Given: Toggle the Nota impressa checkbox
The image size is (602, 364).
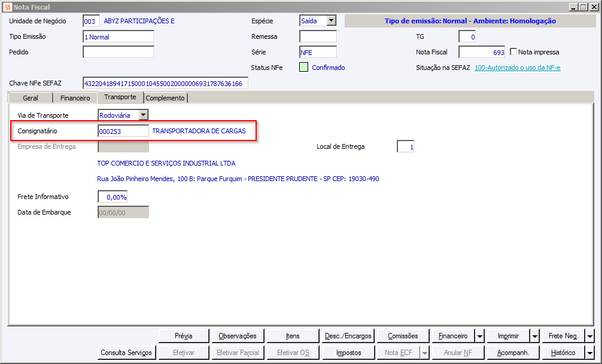Looking at the screenshot, I should [x=513, y=51].
